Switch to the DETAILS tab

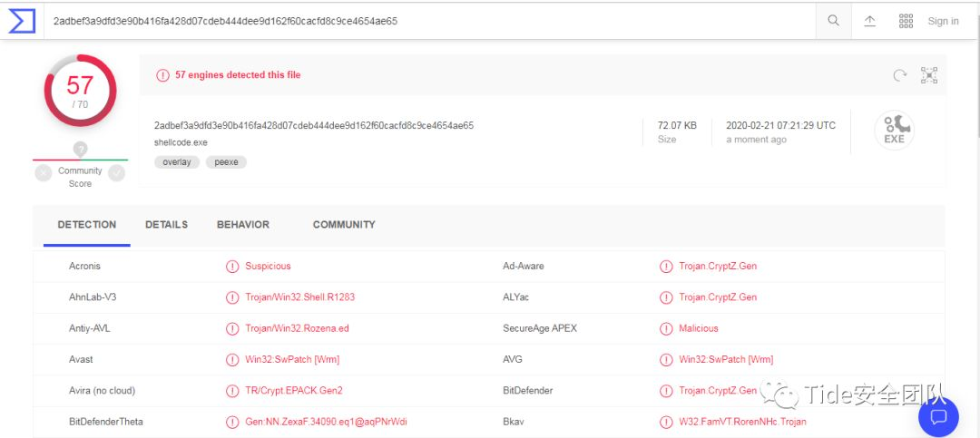166,225
